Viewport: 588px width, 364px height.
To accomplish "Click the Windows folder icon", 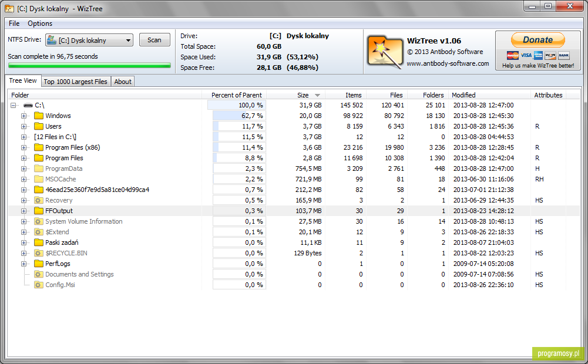I will point(39,116).
